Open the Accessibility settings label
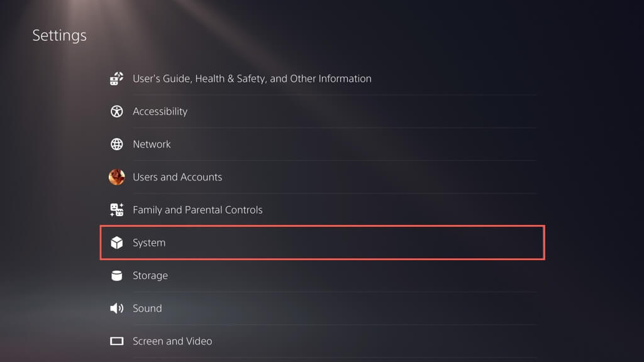 (x=160, y=111)
